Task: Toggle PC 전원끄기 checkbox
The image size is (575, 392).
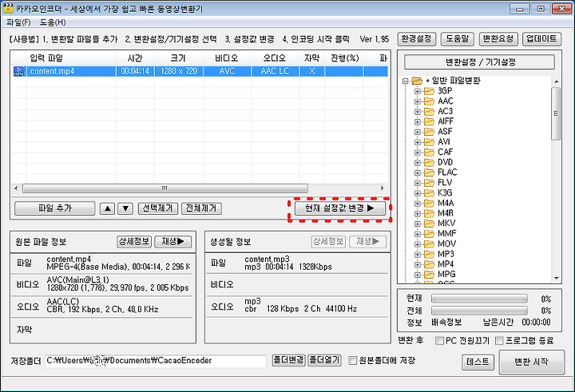Action: 439,341
